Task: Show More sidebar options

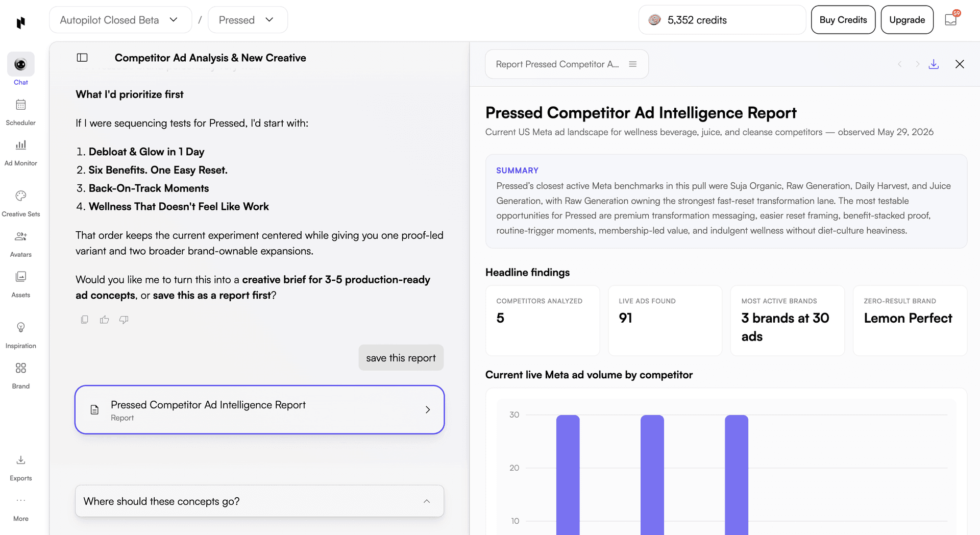Action: pyautogui.click(x=21, y=508)
